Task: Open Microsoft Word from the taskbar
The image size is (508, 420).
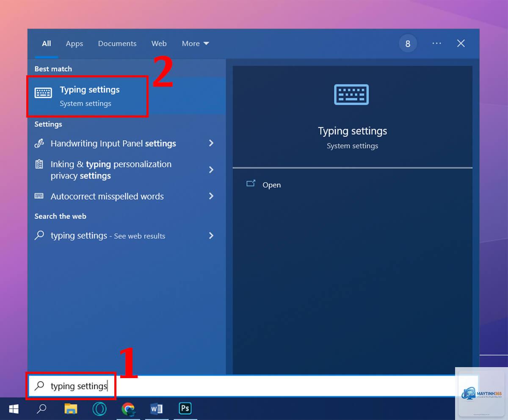Action: coord(156,409)
